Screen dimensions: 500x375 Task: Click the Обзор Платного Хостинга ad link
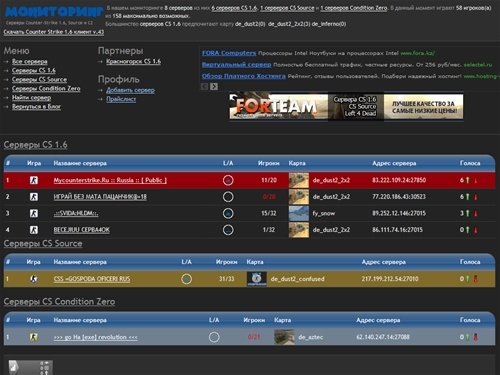(244, 76)
